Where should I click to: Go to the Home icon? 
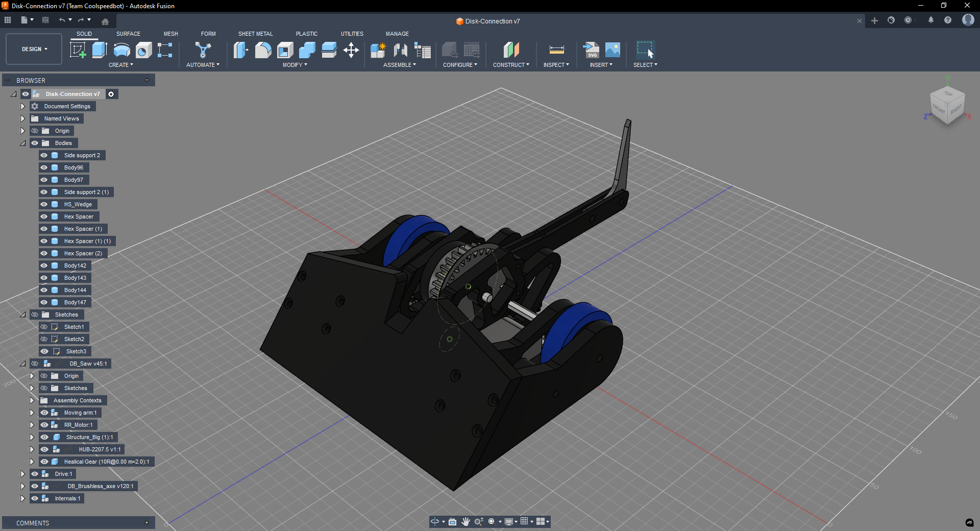tap(105, 21)
